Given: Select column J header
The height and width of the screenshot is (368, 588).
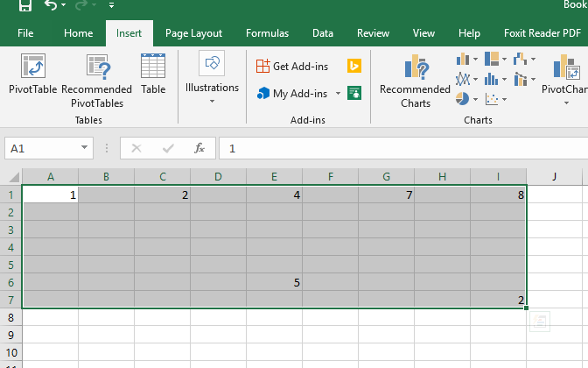Looking at the screenshot, I should click(554, 176).
